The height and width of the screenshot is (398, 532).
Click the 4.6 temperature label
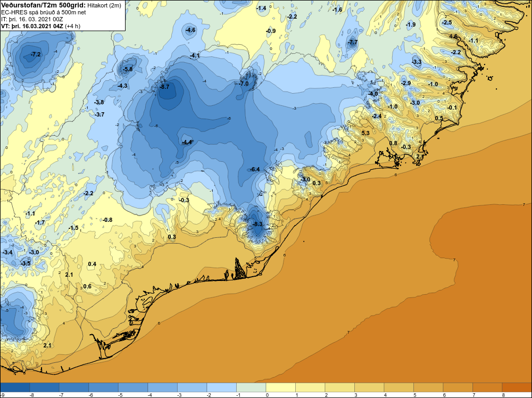(x=454, y=36)
